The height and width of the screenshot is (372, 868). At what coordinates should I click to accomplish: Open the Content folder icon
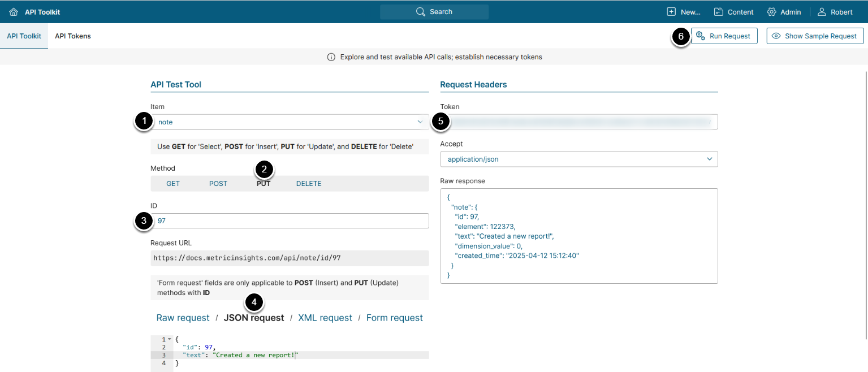click(x=719, y=12)
